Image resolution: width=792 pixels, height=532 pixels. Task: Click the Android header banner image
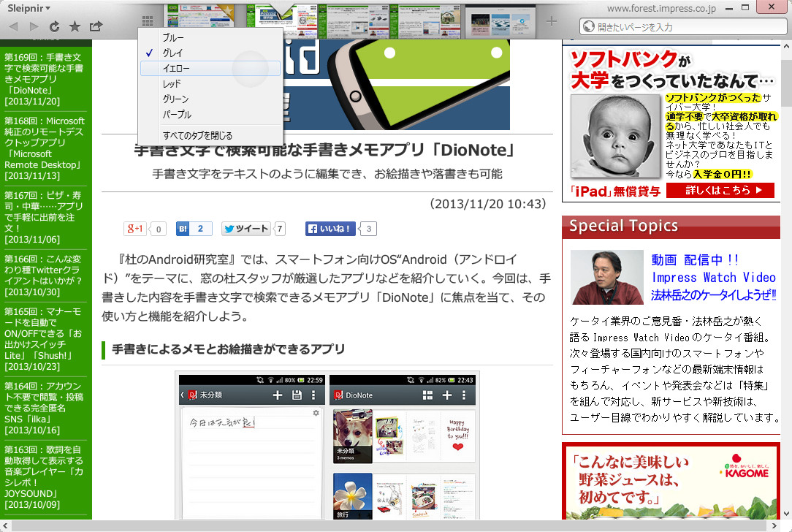click(397, 85)
